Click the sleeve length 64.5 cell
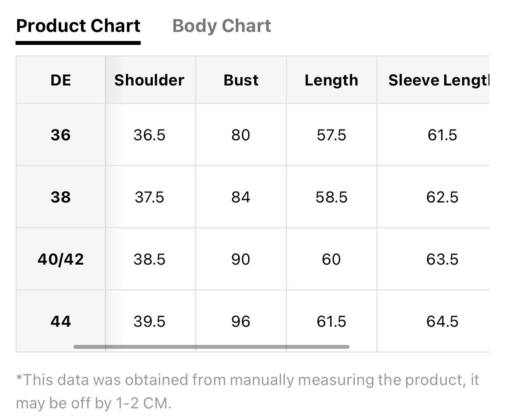The image size is (505, 420). tap(433, 321)
